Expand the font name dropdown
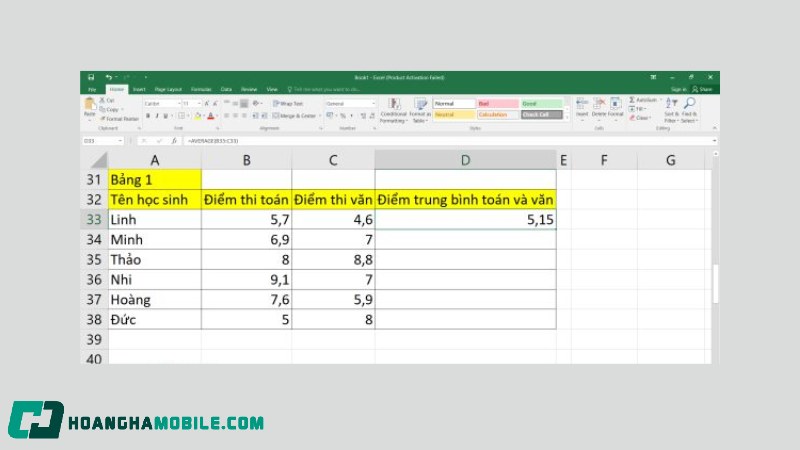Viewport: 800px width, 450px height. coord(178,103)
